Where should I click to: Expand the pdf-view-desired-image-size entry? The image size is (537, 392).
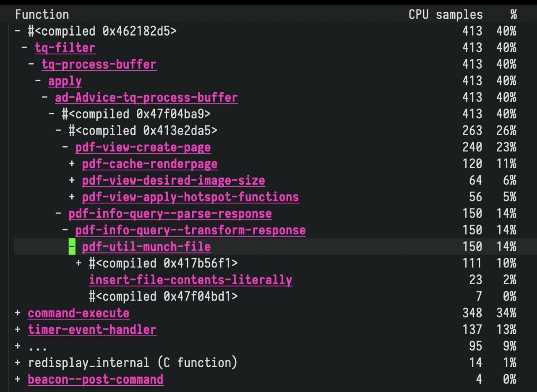[72, 181]
